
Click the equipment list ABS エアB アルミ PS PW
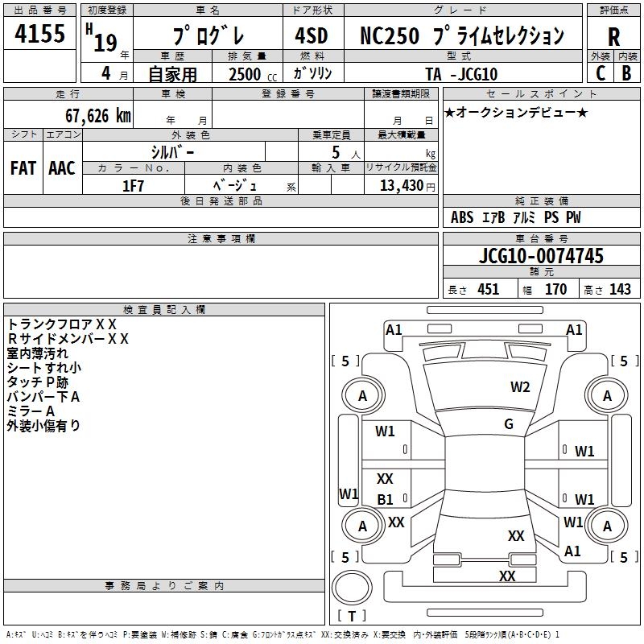(x=516, y=217)
